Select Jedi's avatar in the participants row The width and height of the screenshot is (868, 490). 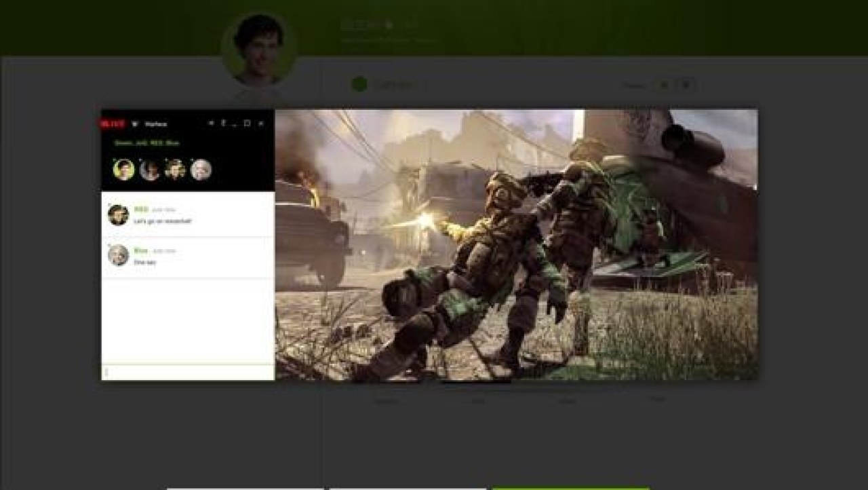click(x=150, y=170)
